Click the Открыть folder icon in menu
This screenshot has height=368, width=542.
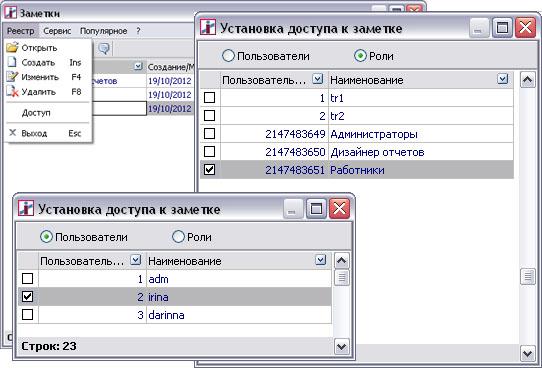coord(12,47)
